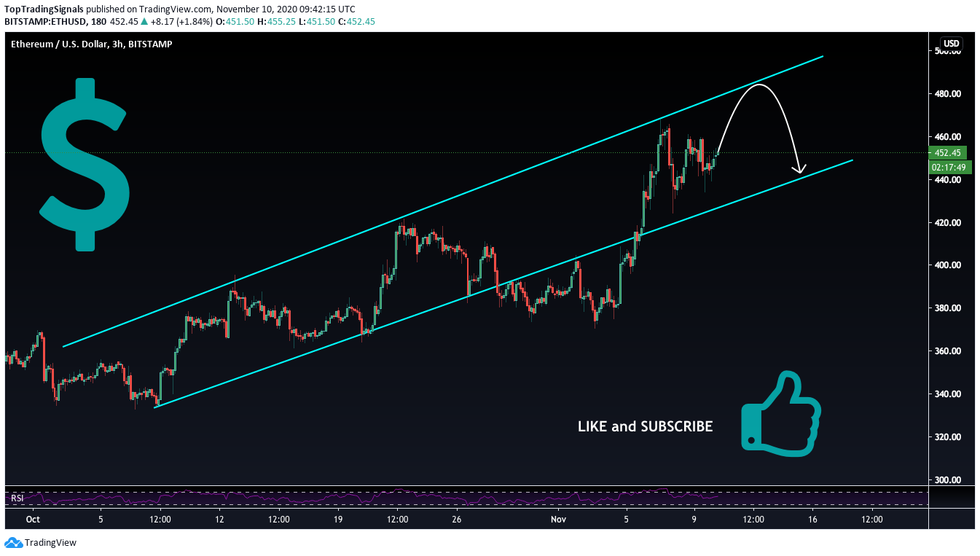Click the green 452.45 current price label

(x=947, y=153)
